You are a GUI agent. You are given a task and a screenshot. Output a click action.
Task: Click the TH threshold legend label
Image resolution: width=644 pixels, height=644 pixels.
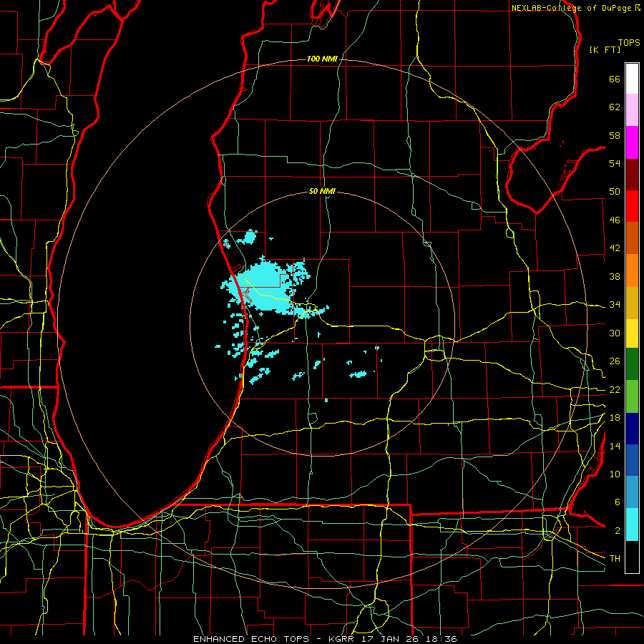(615, 559)
